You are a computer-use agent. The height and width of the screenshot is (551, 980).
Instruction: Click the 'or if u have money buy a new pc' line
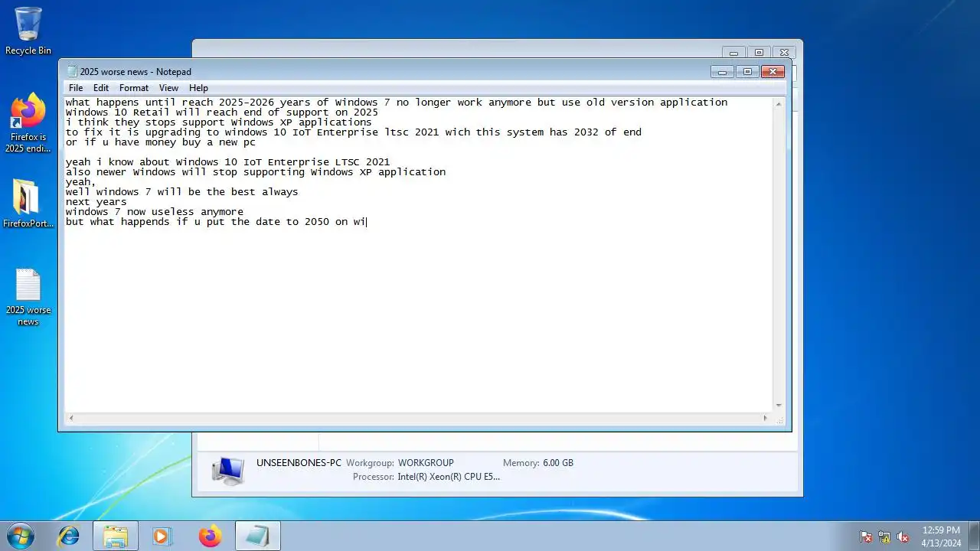161,142
